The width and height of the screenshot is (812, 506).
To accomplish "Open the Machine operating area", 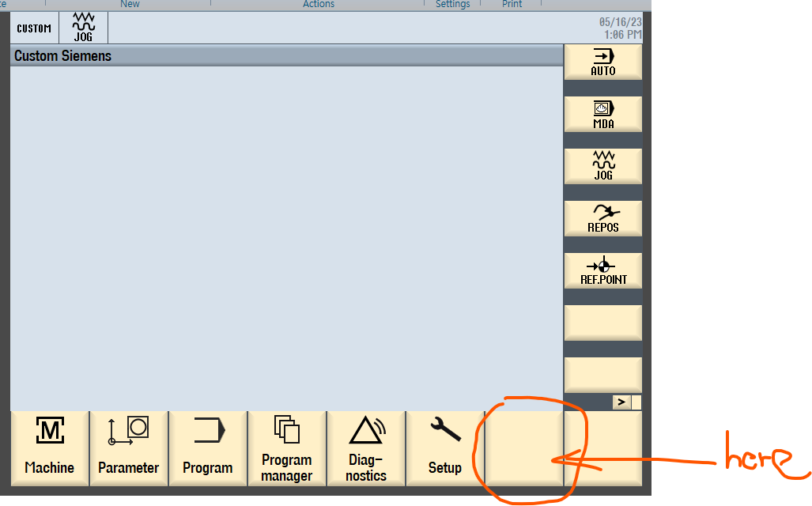I will point(50,448).
